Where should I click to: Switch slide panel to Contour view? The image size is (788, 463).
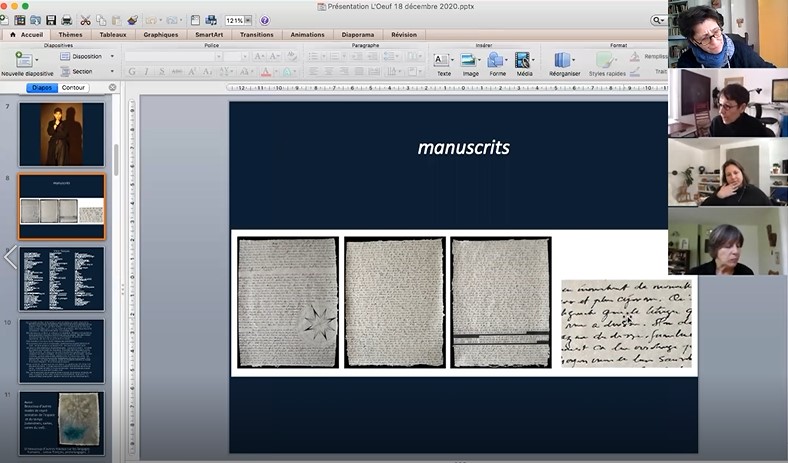tap(74, 88)
